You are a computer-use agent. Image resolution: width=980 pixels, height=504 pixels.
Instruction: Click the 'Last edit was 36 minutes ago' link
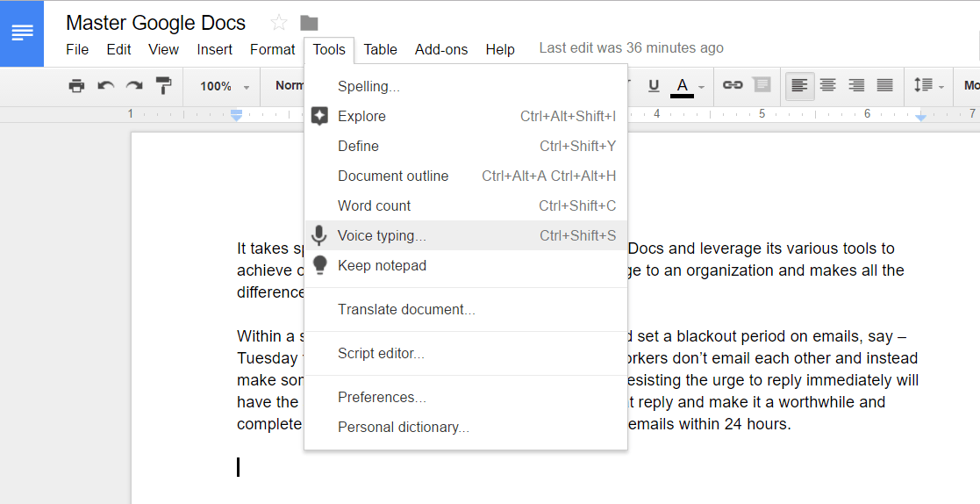632,48
